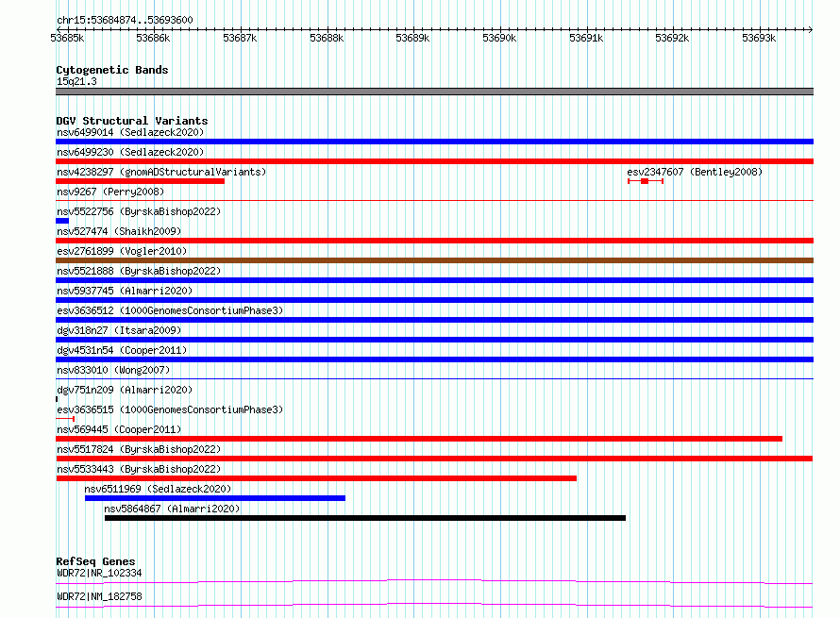This screenshot has height=618, width=840.
Task: Click nsv5521888 (ByrskaBishop2022) label
Action: pyautogui.click(x=139, y=271)
